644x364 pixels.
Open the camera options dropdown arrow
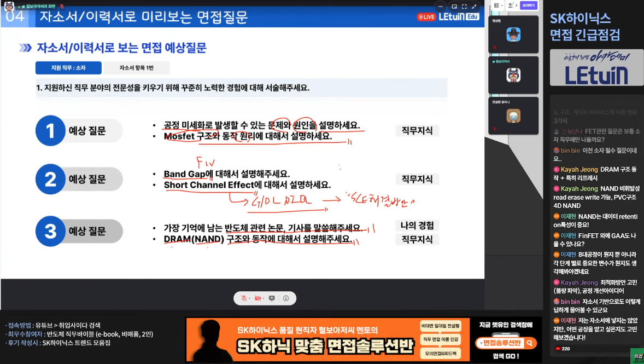262,298
